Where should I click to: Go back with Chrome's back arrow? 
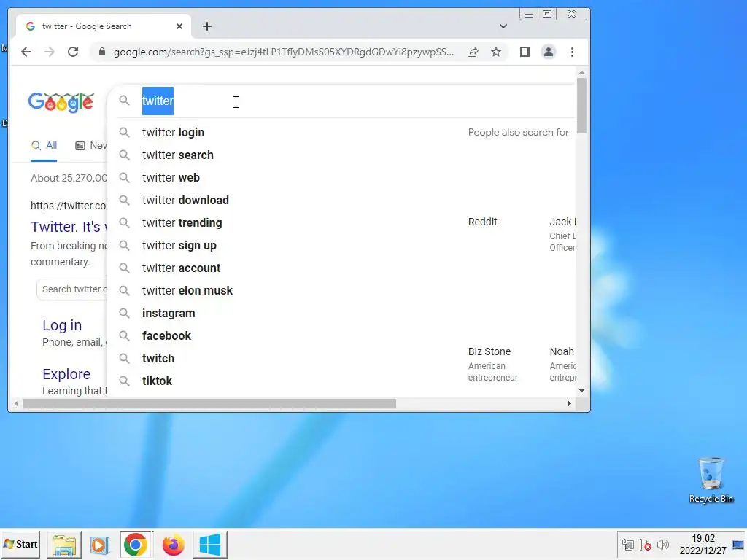(26, 52)
